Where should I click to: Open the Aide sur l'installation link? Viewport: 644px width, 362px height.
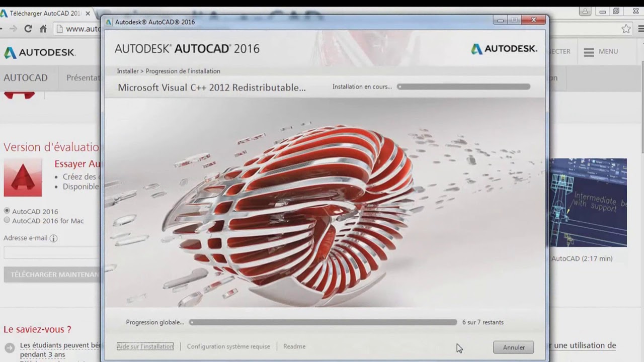145,346
